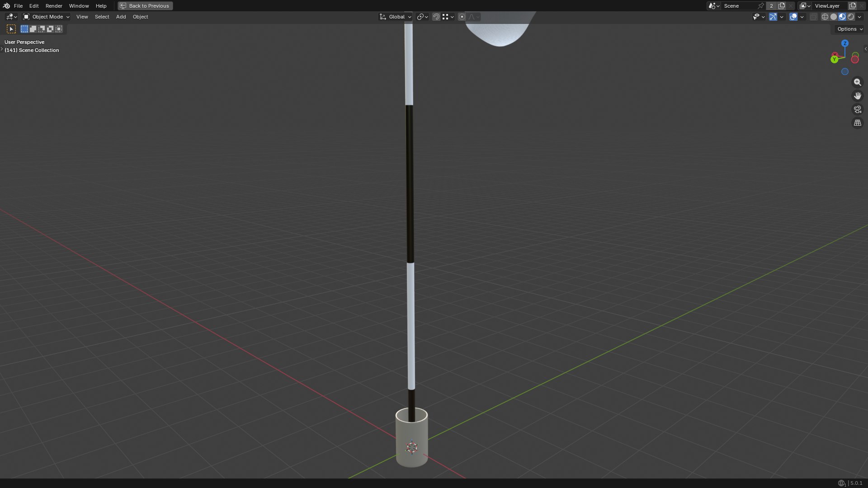Open the viewport View menu

pos(82,17)
